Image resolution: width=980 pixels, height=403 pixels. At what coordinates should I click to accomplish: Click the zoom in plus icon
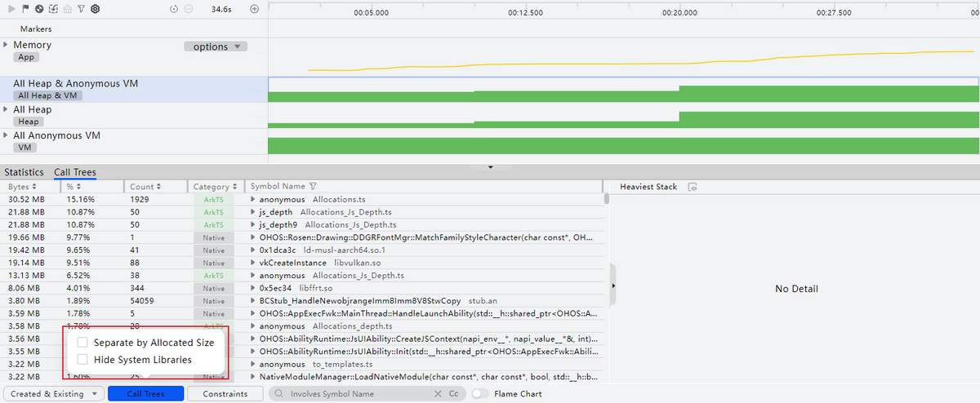point(254,9)
